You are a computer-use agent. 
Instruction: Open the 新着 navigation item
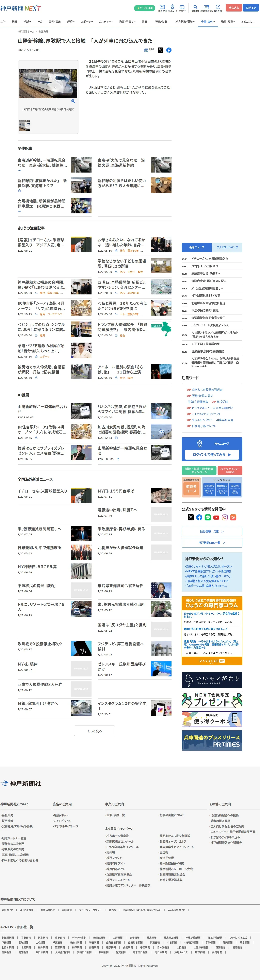coord(15,22)
